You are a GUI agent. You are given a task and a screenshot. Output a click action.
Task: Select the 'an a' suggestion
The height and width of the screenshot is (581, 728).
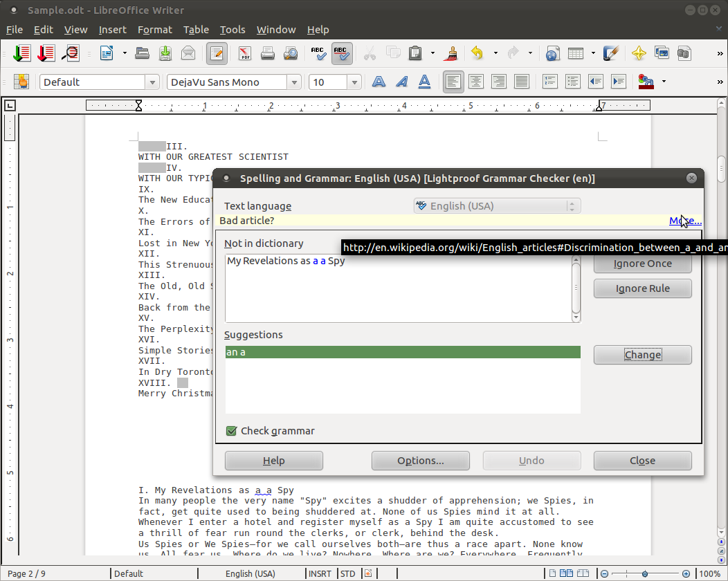coord(403,352)
